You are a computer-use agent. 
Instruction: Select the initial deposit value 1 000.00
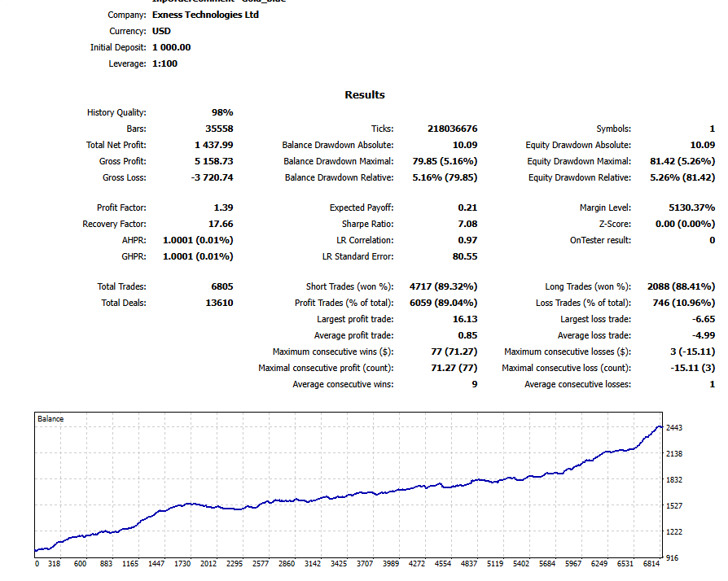tap(171, 47)
